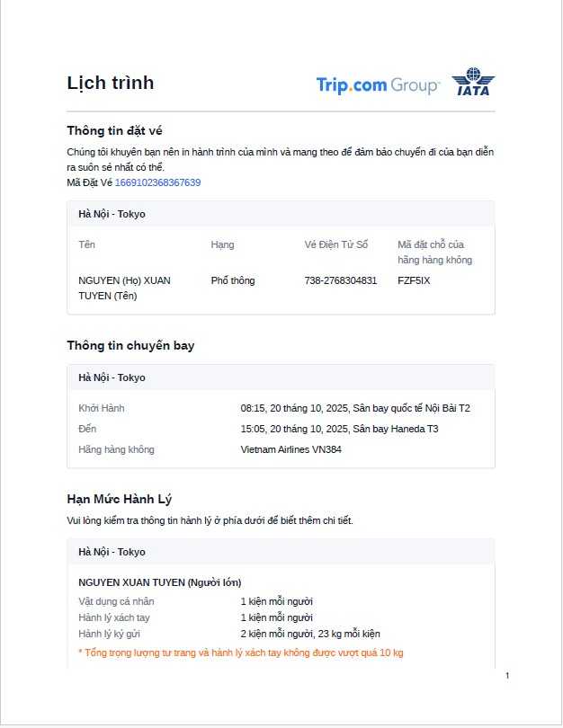Click the Trip.com Group logo
563x728 pixels.
click(x=378, y=85)
